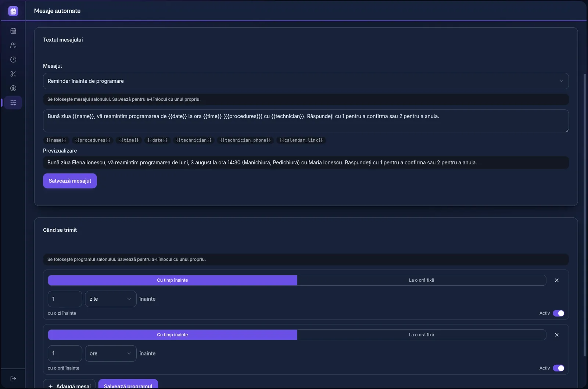The image size is (588, 389).
Task: Select 'Cu timp înainte' in the zile reminder
Action: click(172, 280)
